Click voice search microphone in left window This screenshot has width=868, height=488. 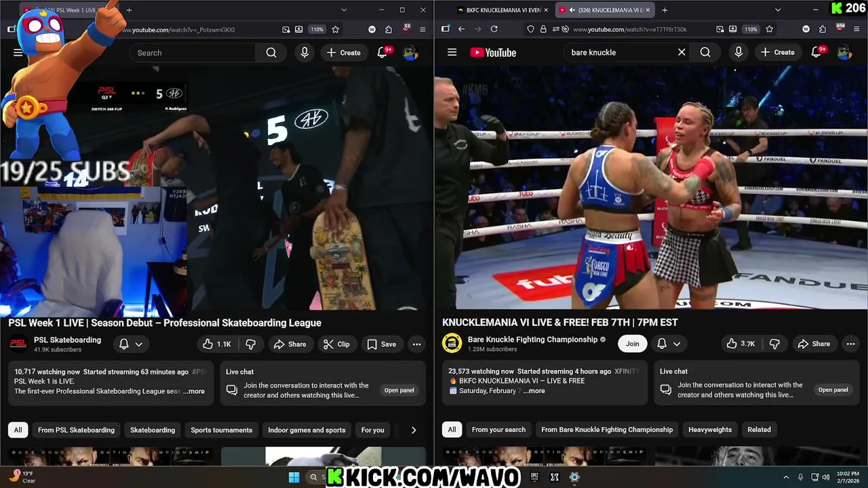(x=304, y=53)
